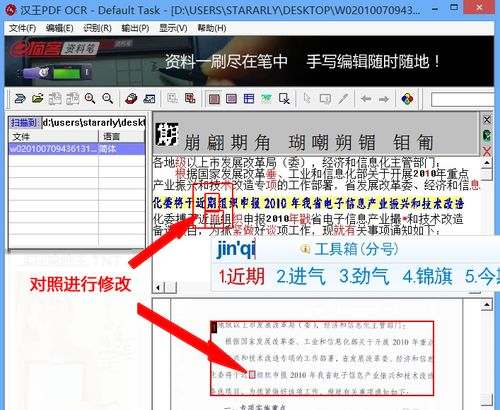The image size is (500, 410).
Task: Choose candidate character 锢
Action: click(367, 143)
